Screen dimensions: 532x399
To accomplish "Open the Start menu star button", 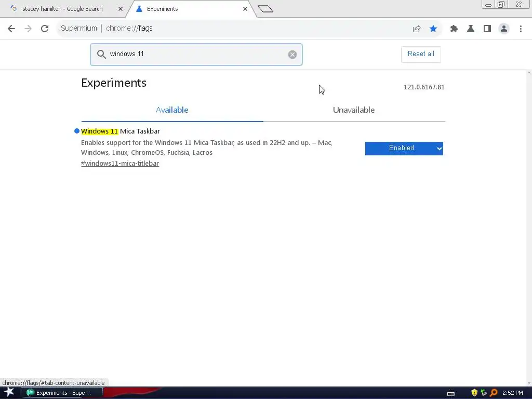I will point(9,392).
